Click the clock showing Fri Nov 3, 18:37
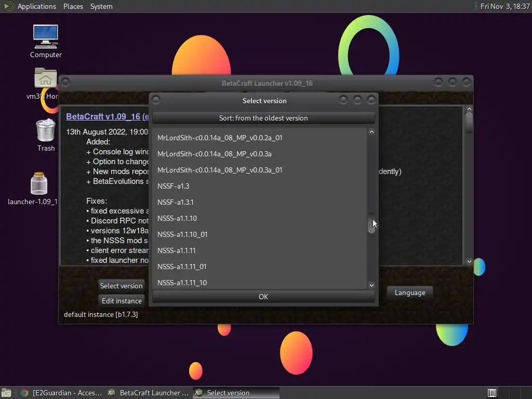The image size is (532, 399). pyautogui.click(x=505, y=6)
